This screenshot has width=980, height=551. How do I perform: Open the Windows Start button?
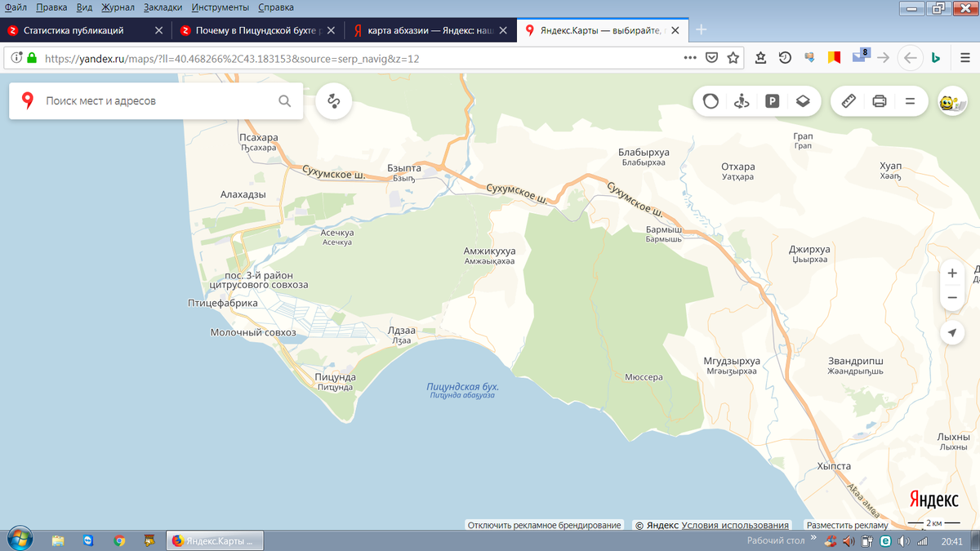click(x=19, y=540)
